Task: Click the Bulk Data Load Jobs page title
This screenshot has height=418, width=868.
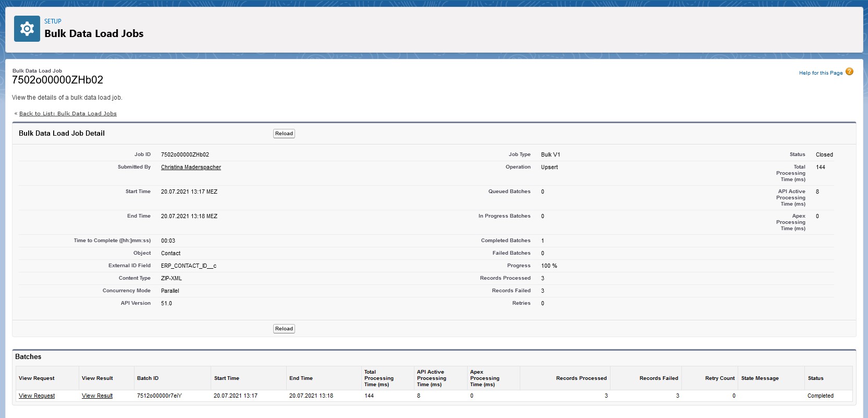Action: coord(94,34)
